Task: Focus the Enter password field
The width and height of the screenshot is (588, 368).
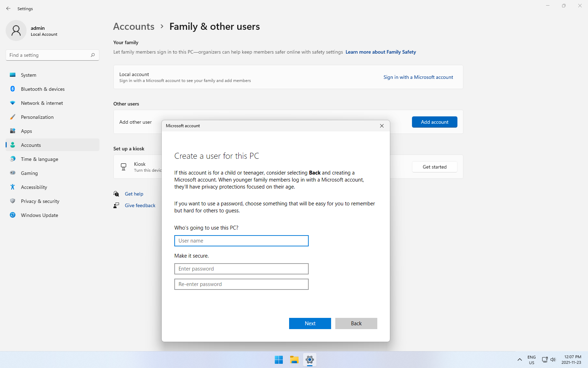Action: pyautogui.click(x=241, y=269)
